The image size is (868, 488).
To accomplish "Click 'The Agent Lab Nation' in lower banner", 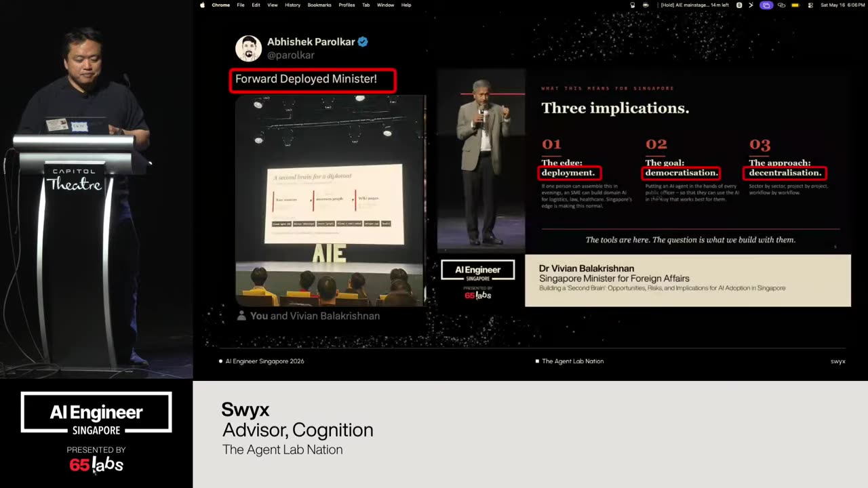I will pyautogui.click(x=283, y=449).
